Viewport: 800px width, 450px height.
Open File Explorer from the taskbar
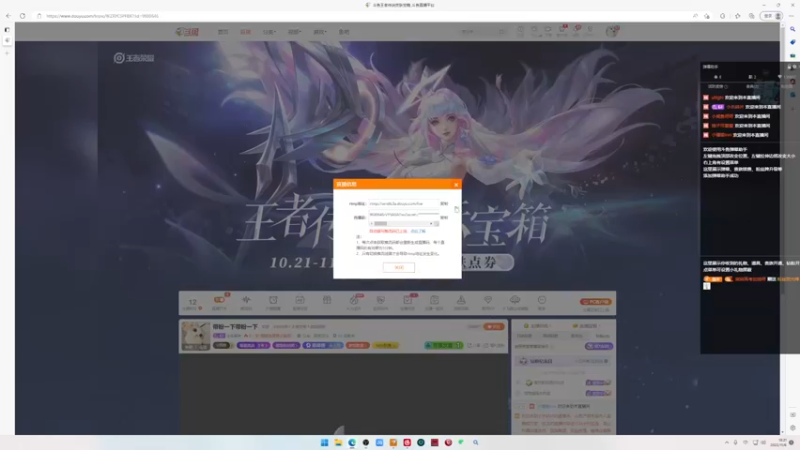(x=338, y=442)
